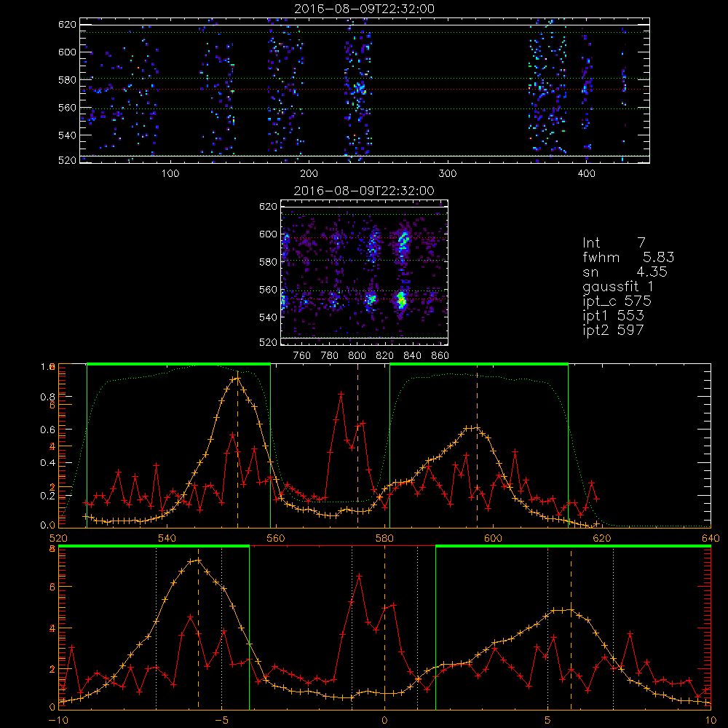Click x-axis label '100' under the wide top image
This screenshot has width=728, height=728.
(170, 174)
